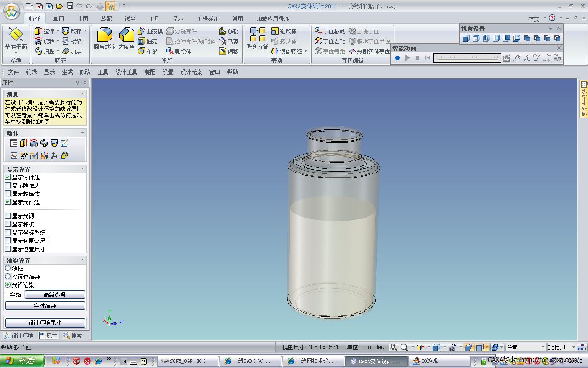588x368 pixels.
Task: Click the Windows 开始 start button
Action: tap(22, 361)
